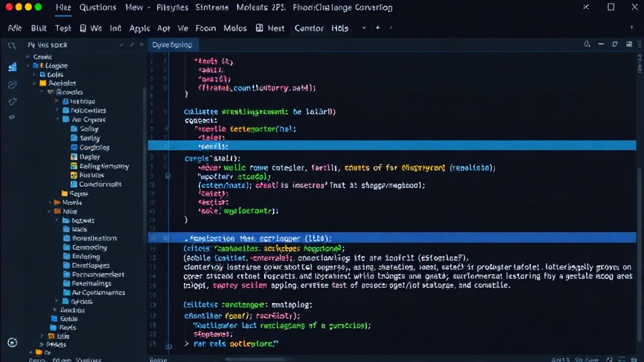The height and width of the screenshot is (362, 644).
Task: Click the yellow folder icon of Aoetoler
Action: click(43, 83)
